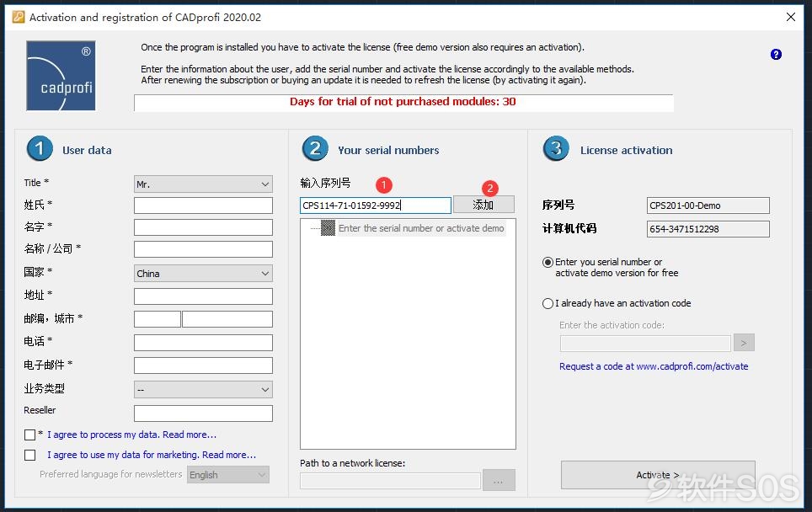The image size is (812, 512).
Task: Click the serial number field containing CPS114-71-01592-9992
Action: tap(376, 205)
